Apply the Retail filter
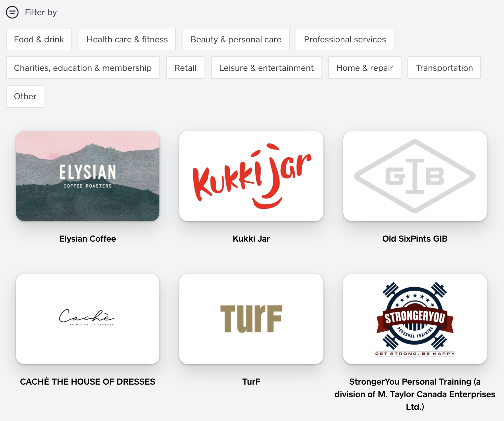 [x=185, y=68]
